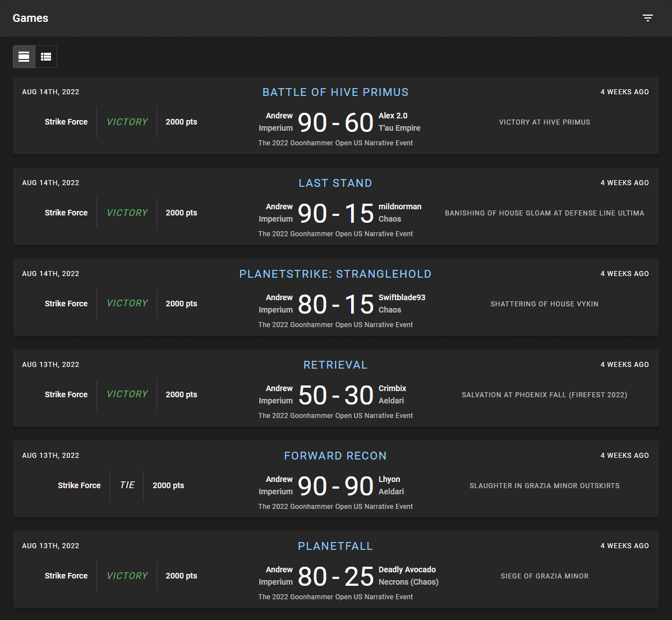Screen dimensions: 672x620
Task: Click Shattering of House Vykin note
Action: tap(544, 304)
